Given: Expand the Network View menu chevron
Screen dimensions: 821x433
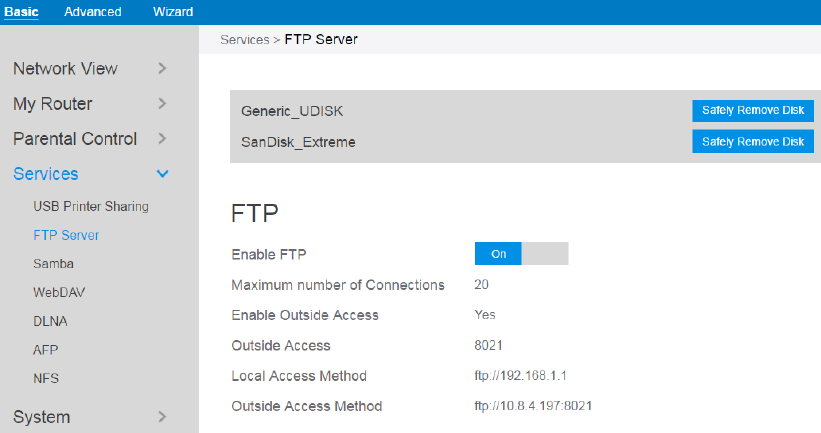Looking at the screenshot, I should tap(162, 68).
